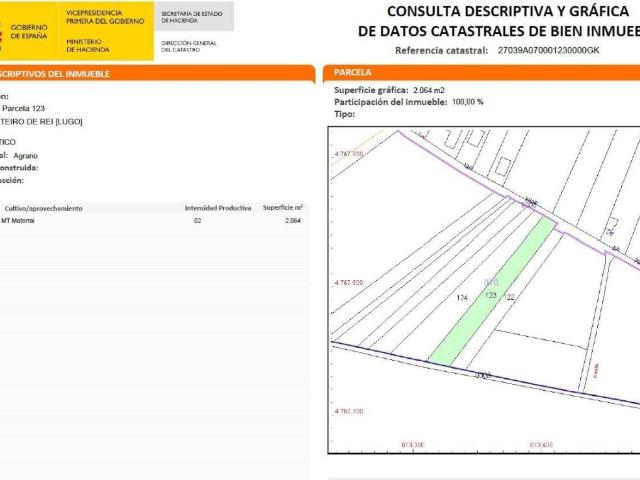Click the PARCELA section header

(352, 73)
